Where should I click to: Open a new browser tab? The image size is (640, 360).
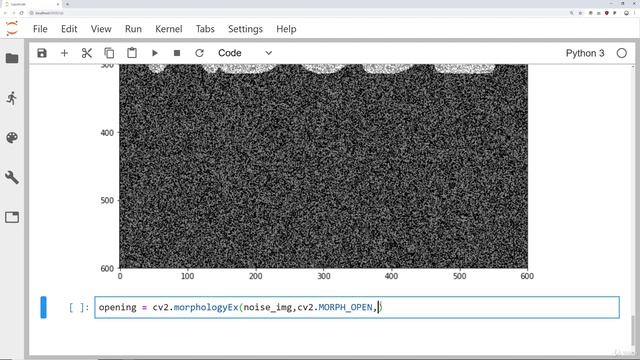tap(67, 4)
